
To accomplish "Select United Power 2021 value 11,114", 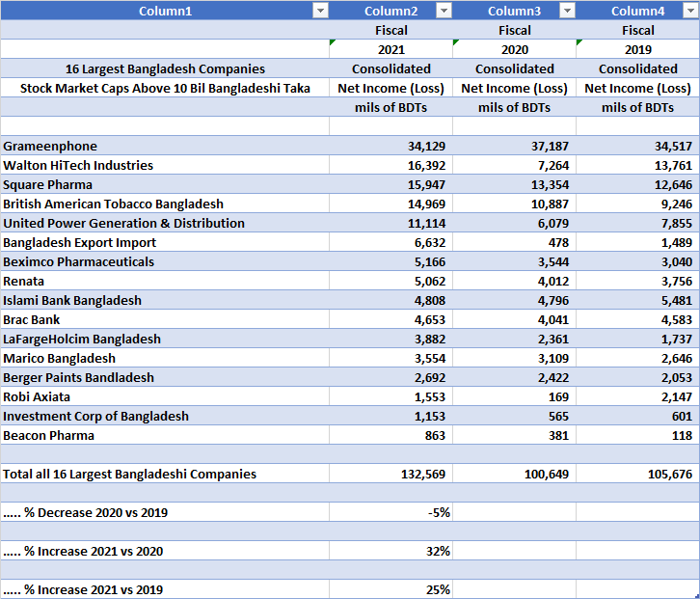I will (391, 223).
